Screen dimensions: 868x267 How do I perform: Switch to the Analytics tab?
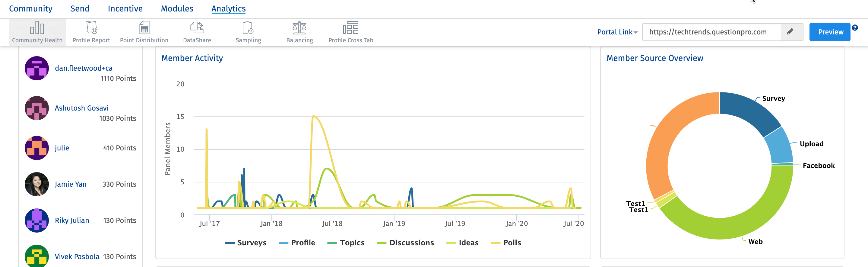coord(228,8)
